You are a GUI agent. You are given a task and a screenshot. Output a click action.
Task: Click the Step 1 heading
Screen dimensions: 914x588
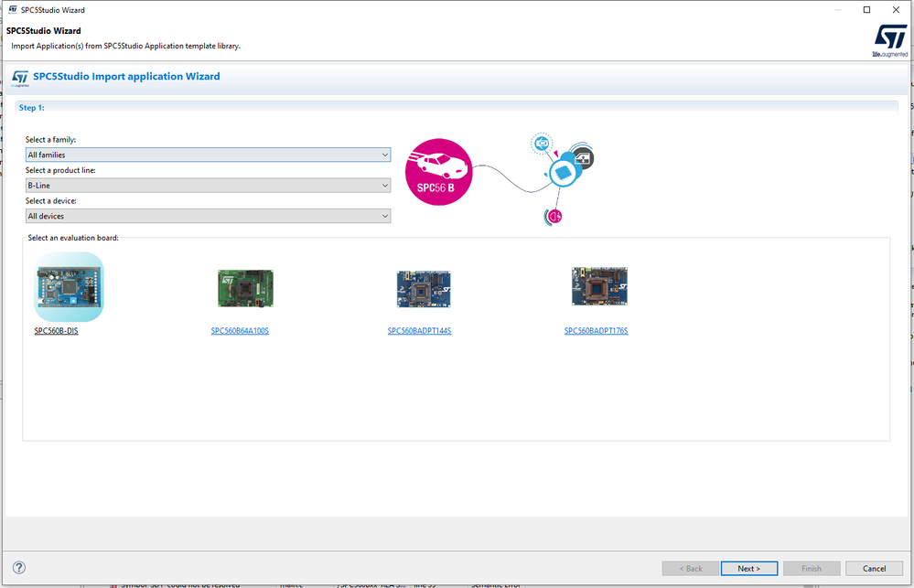(31, 108)
